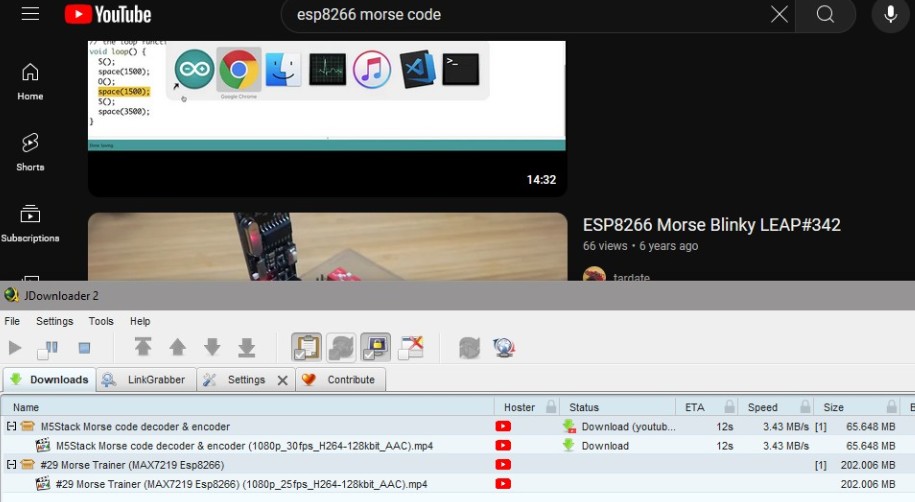The height and width of the screenshot is (502, 915).
Task: Click YouTube hoster icon of #29 package
Action: [503, 465]
